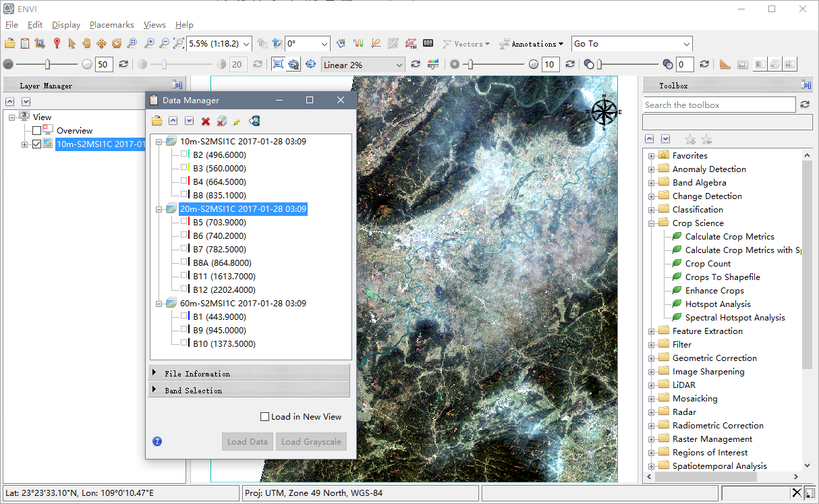
Task: Click the Close All Files icon in Data Manager
Action: (221, 121)
